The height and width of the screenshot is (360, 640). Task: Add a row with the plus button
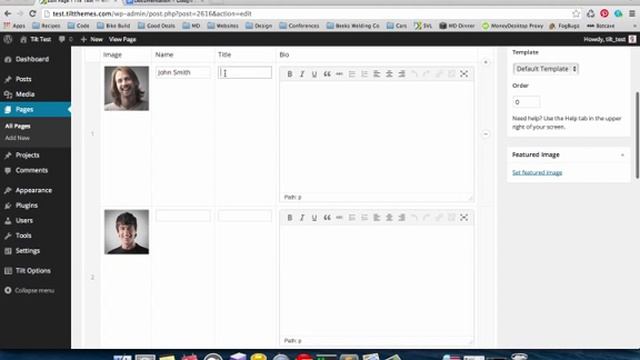pyautogui.click(x=485, y=62)
